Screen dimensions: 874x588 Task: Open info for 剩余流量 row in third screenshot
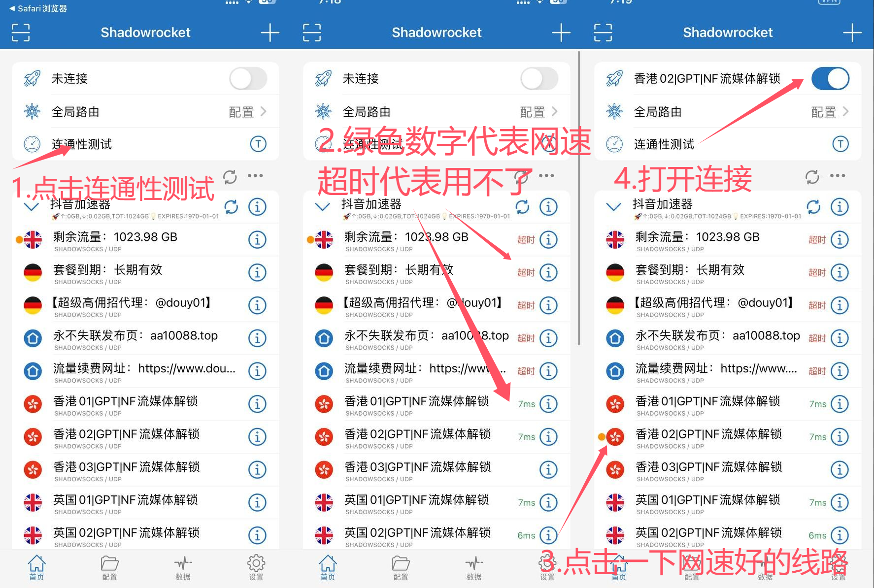point(840,240)
